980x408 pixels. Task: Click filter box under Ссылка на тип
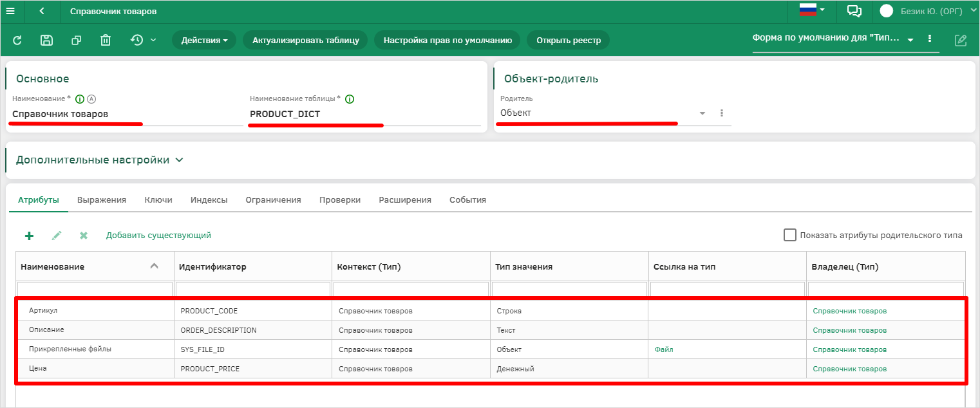click(728, 289)
